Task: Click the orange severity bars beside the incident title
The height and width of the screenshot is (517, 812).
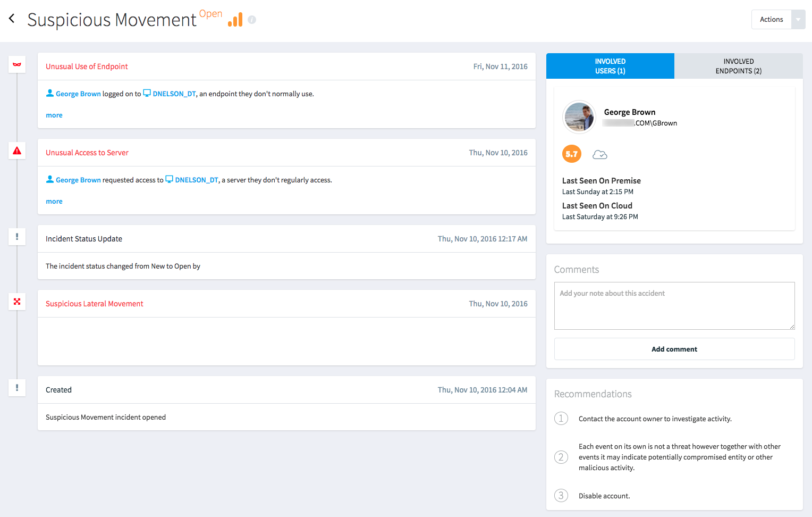Action: 235,19
